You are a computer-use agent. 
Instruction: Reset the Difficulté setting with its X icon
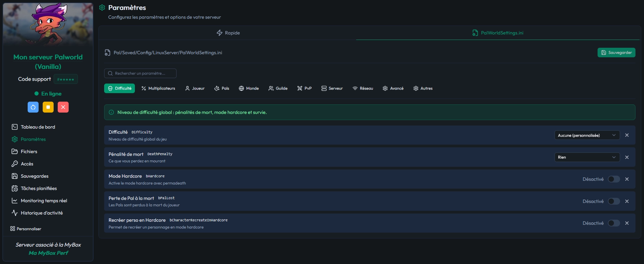tap(627, 135)
